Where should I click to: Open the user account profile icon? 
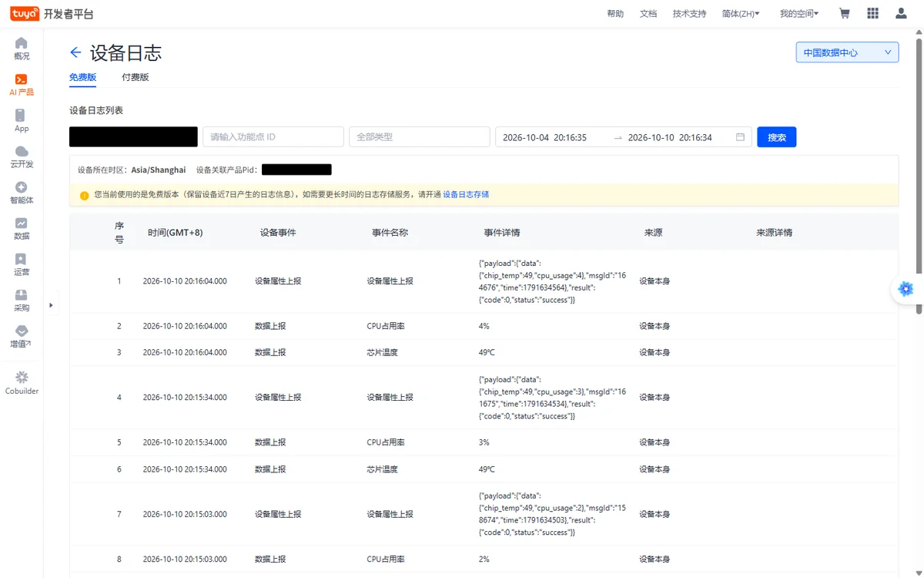(x=901, y=13)
